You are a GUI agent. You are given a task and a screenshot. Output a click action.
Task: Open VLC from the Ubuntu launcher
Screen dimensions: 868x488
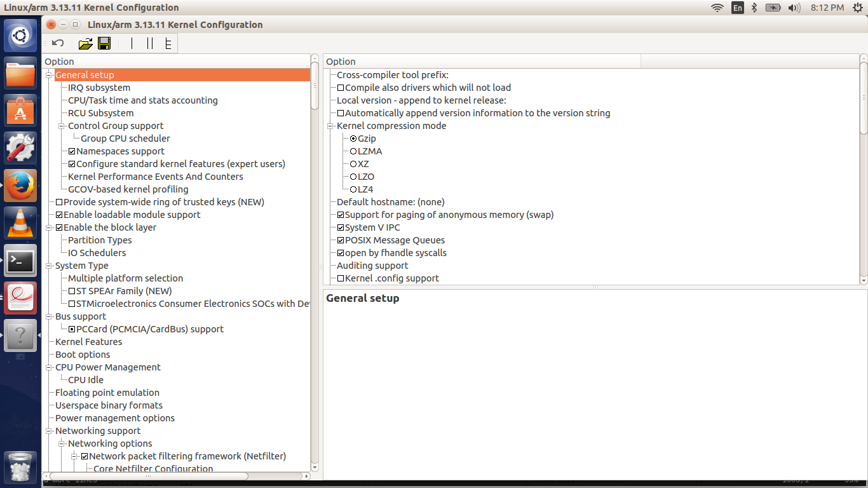[x=20, y=223]
